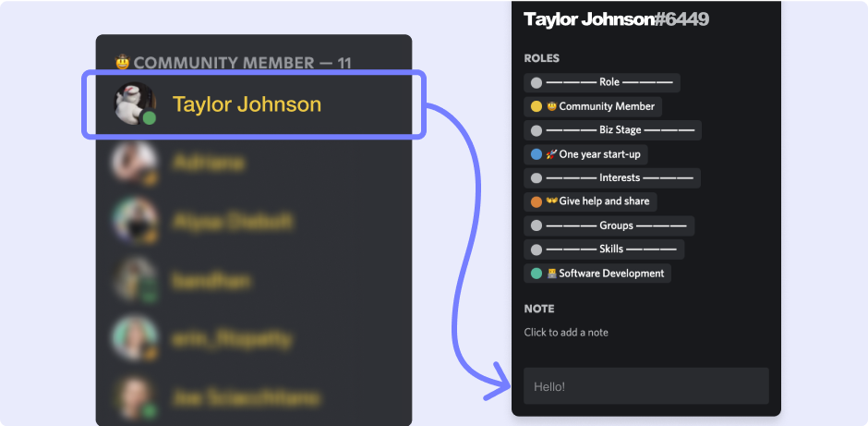868x426 pixels.
Task: Click the Groups divider role chip
Action: [x=609, y=225]
